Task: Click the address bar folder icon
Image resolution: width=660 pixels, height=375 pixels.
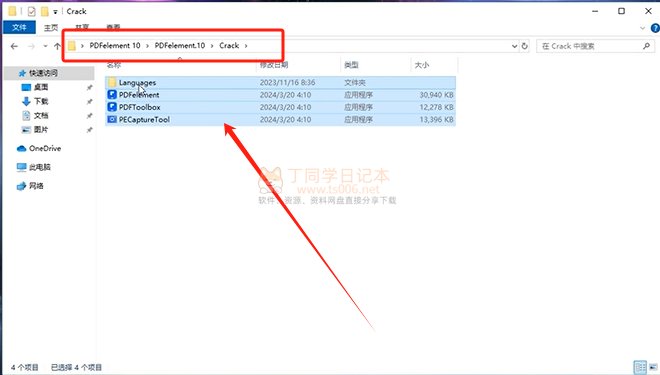Action: (72, 45)
